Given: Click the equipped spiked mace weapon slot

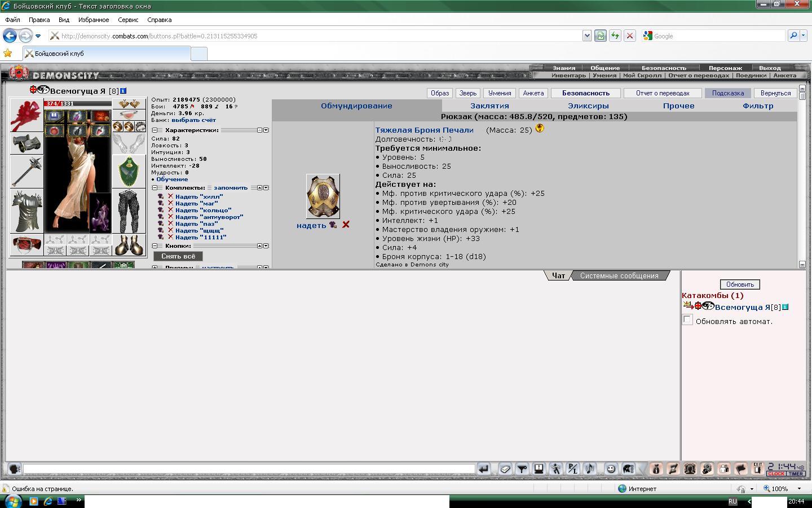Looking at the screenshot, I should click(27, 172).
